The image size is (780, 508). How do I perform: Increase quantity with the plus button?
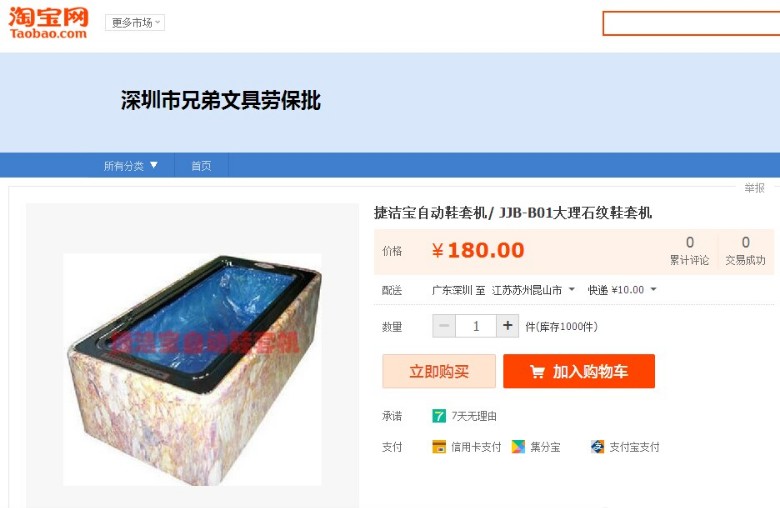click(507, 326)
